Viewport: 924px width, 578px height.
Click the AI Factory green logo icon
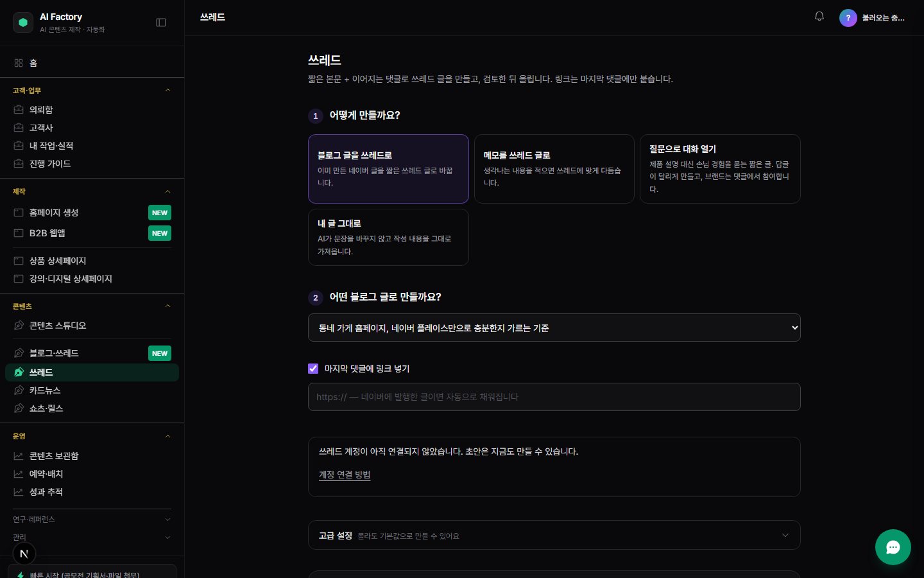click(23, 22)
